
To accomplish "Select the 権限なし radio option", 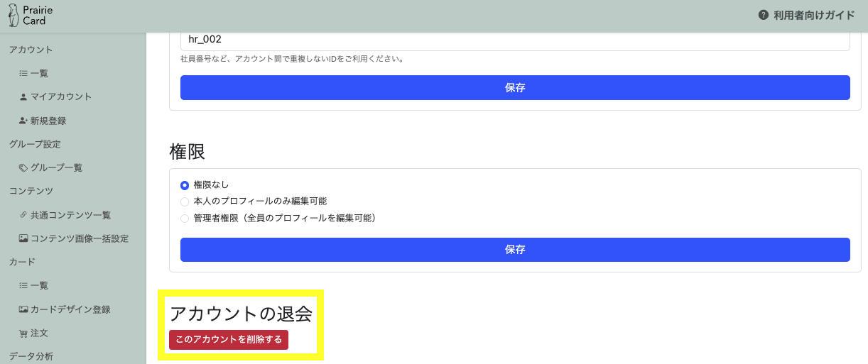I will pyautogui.click(x=185, y=185).
